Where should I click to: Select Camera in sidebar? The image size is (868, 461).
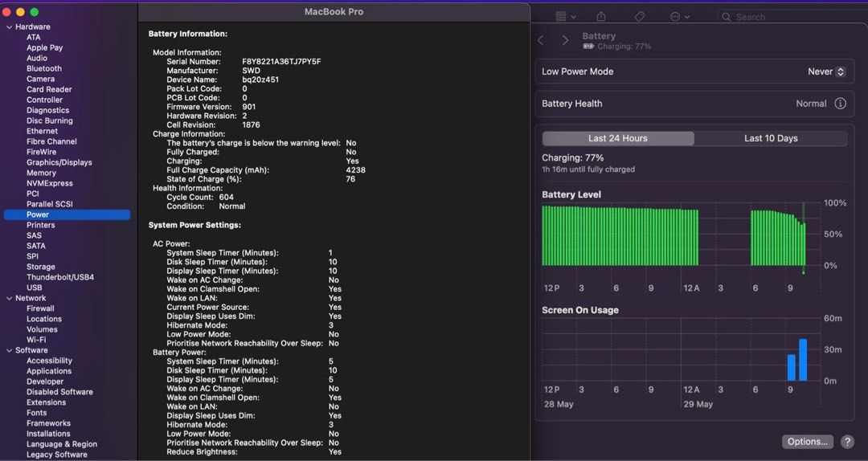click(x=40, y=80)
